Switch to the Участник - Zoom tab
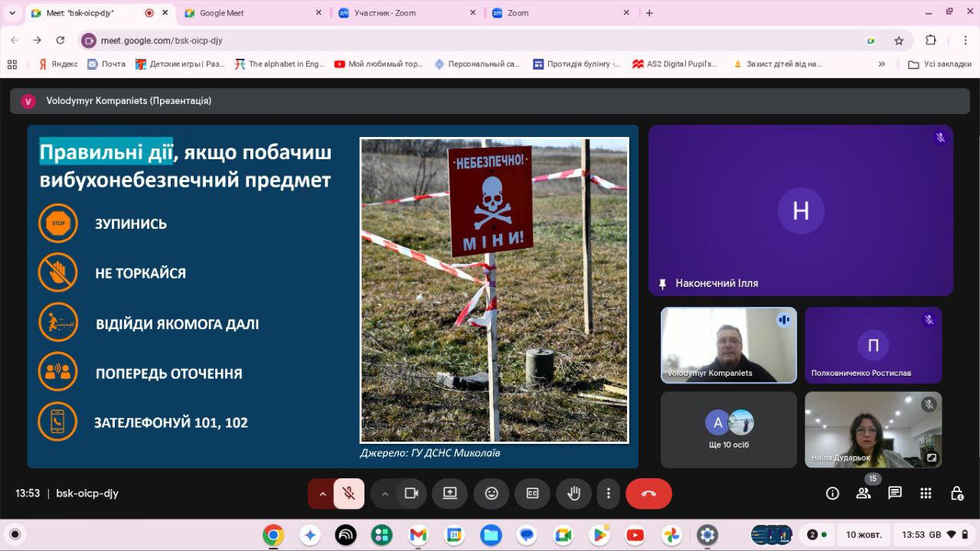The width and height of the screenshot is (980, 551). [x=404, y=13]
